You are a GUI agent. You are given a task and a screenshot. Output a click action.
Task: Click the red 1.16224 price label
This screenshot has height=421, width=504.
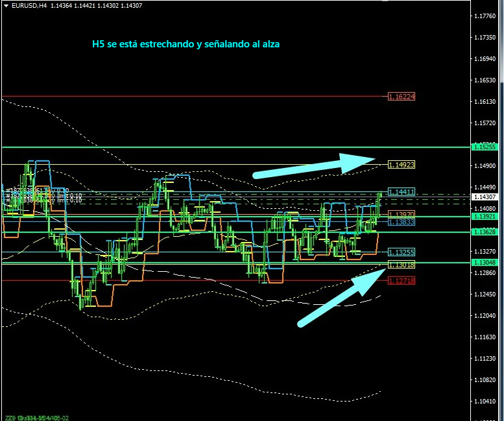[x=402, y=97]
